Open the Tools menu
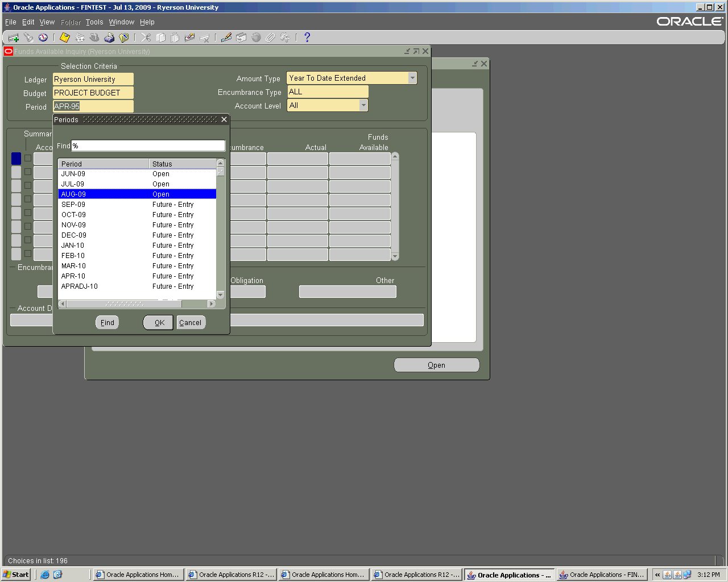Image resolution: width=728 pixels, height=582 pixels. click(x=94, y=22)
